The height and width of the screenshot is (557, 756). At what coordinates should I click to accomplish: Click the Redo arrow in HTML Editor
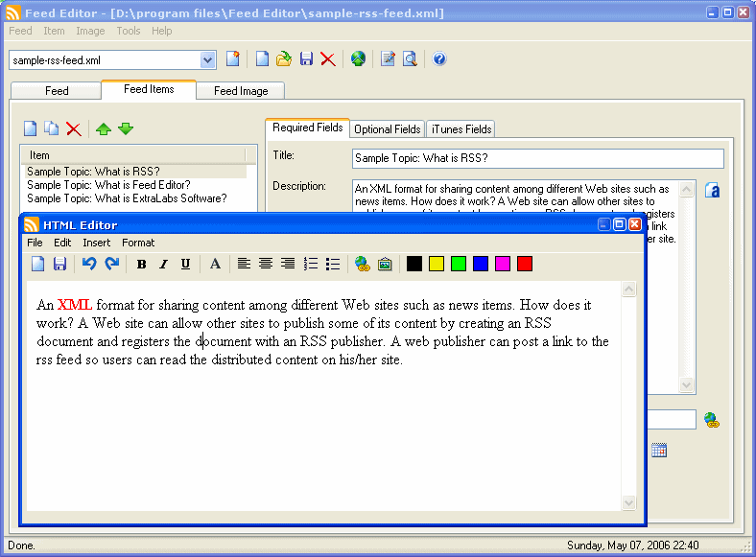(111, 264)
